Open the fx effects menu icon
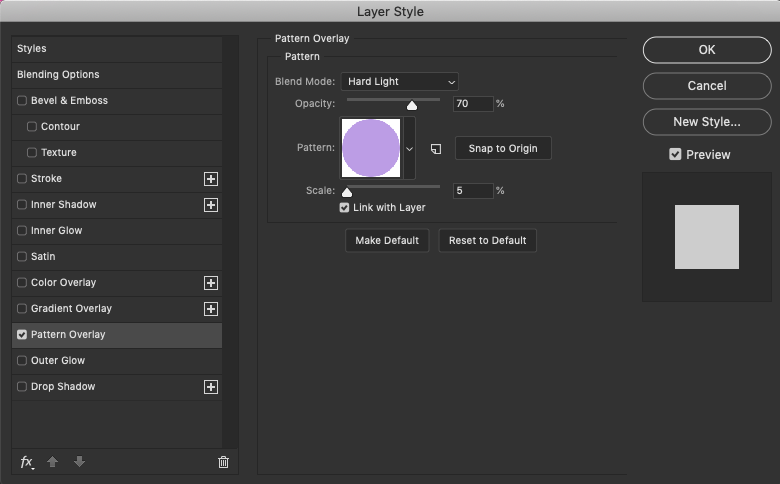The height and width of the screenshot is (484, 780). (x=27, y=462)
